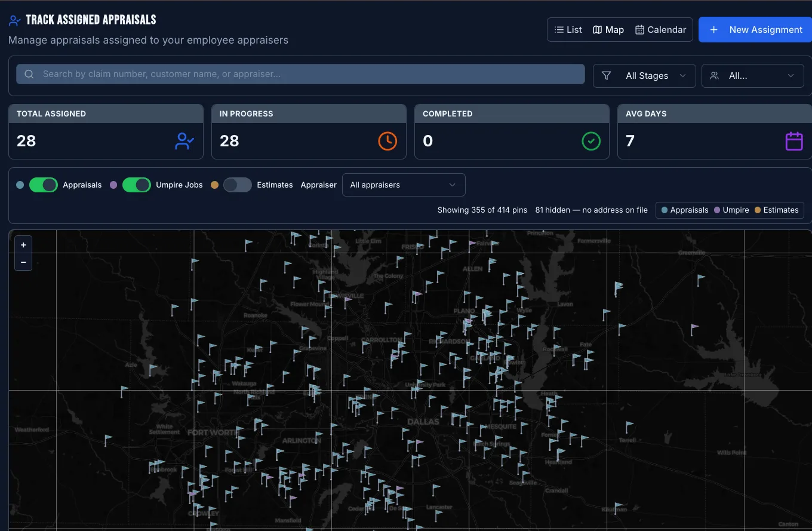This screenshot has width=812, height=531.
Task: Click the Total Assigned count 28
Action: 26,141
